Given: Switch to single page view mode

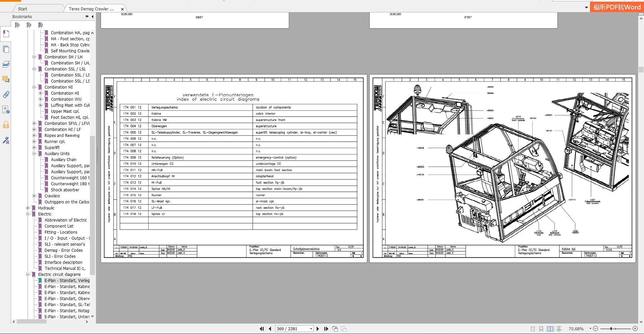Looking at the screenshot, I should click(x=533, y=329).
